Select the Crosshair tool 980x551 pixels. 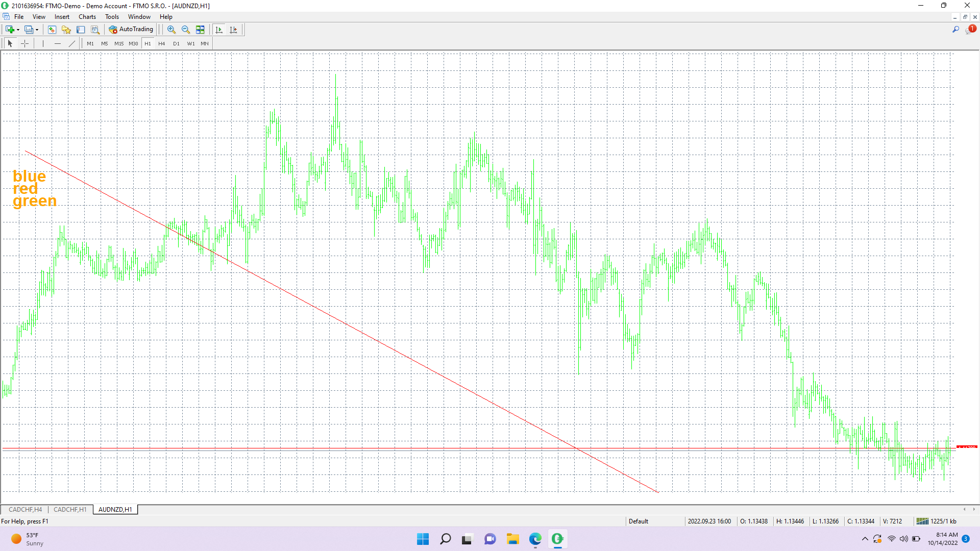(24, 43)
